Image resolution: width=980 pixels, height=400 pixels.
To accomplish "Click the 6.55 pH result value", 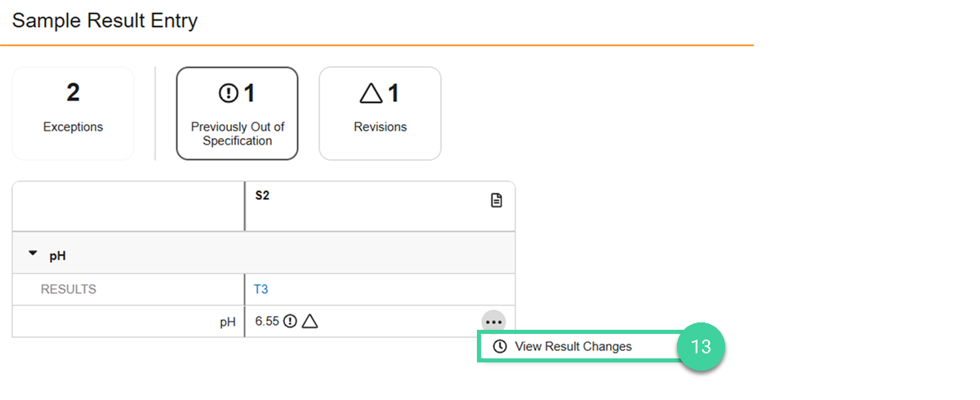I will [267, 322].
